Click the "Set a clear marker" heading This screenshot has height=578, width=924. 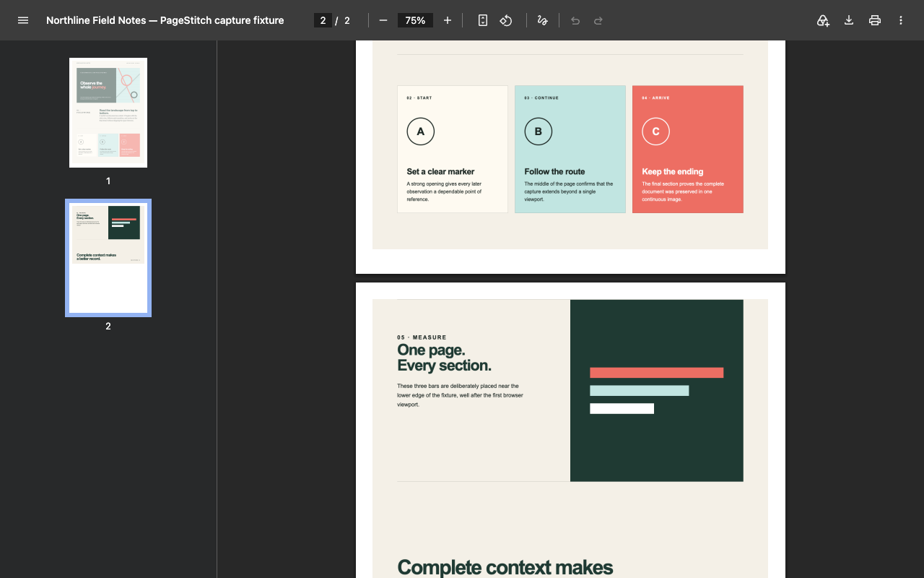[x=440, y=172]
